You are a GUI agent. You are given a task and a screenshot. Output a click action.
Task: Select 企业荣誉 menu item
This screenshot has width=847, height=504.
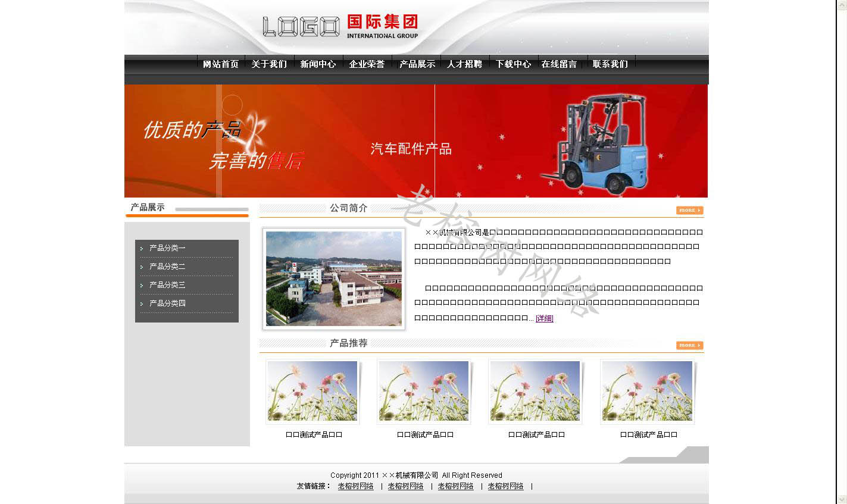click(x=367, y=64)
